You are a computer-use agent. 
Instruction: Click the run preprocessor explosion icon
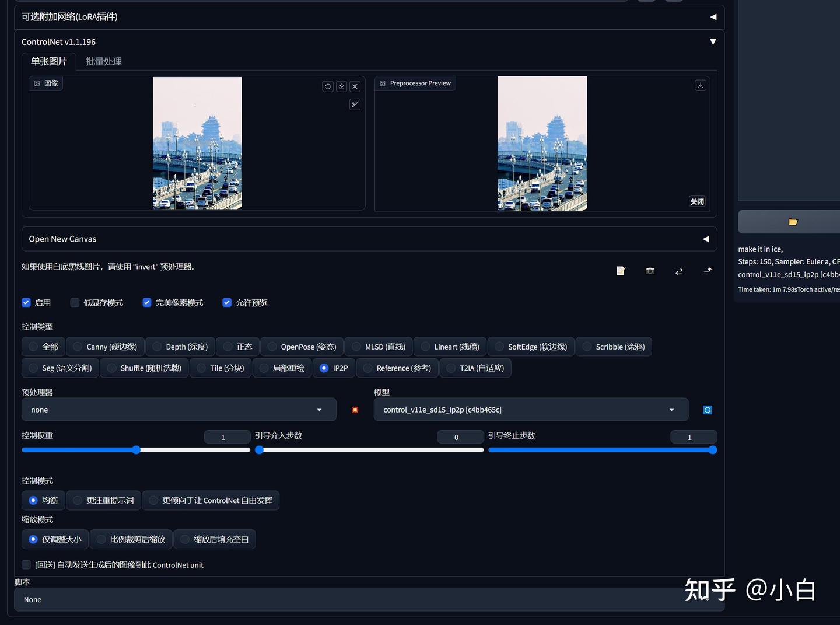click(x=355, y=410)
